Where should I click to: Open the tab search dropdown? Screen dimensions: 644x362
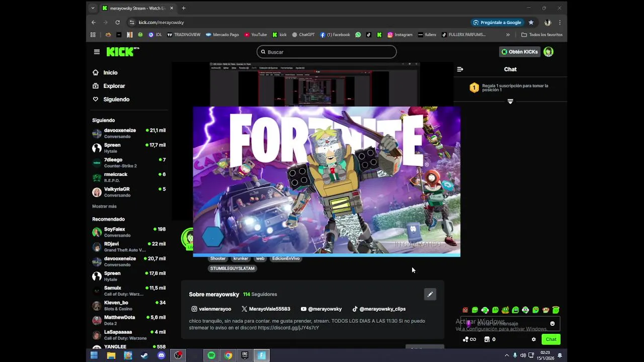(x=93, y=8)
